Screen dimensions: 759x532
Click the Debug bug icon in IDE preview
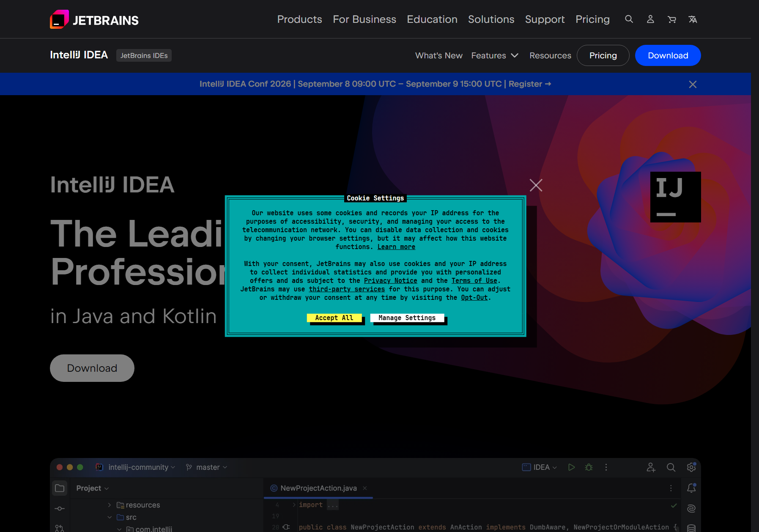589,467
